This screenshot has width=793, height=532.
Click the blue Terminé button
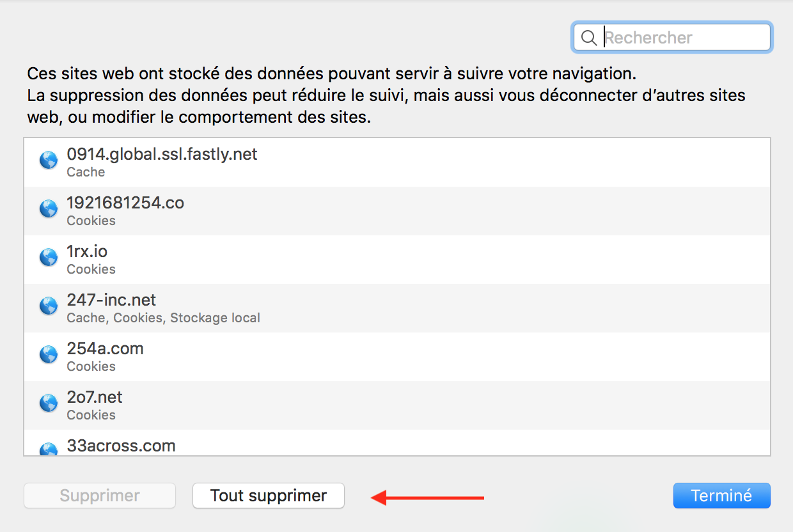(722, 496)
